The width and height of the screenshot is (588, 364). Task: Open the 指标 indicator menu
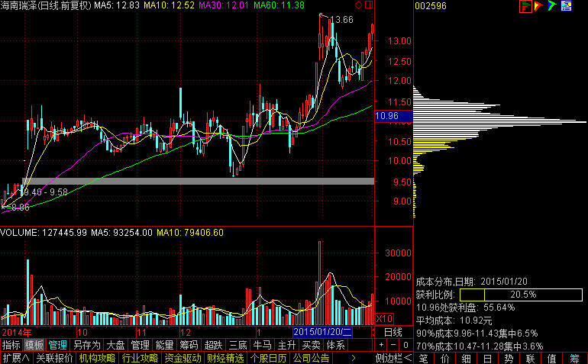pos(11,345)
